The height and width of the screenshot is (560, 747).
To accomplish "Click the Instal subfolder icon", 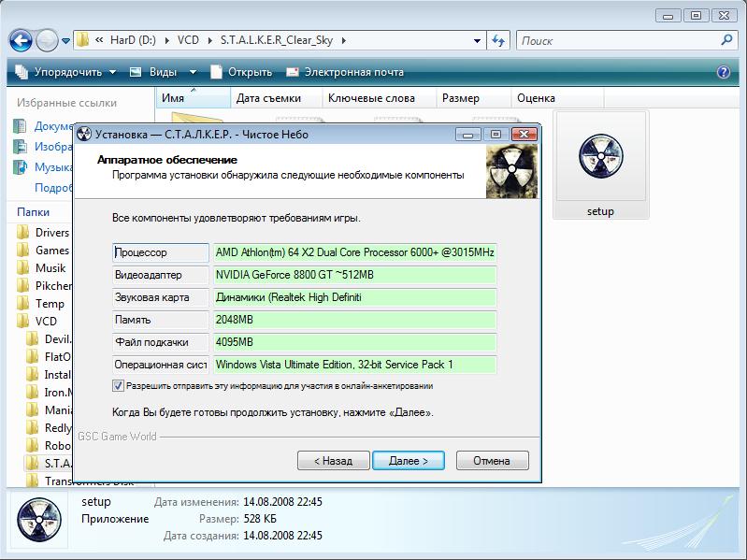I will tap(33, 375).
